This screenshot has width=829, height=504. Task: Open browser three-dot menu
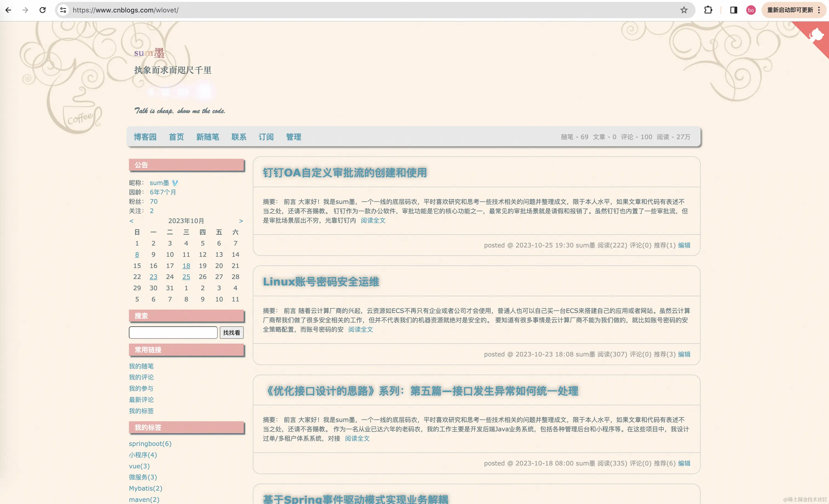point(819,10)
